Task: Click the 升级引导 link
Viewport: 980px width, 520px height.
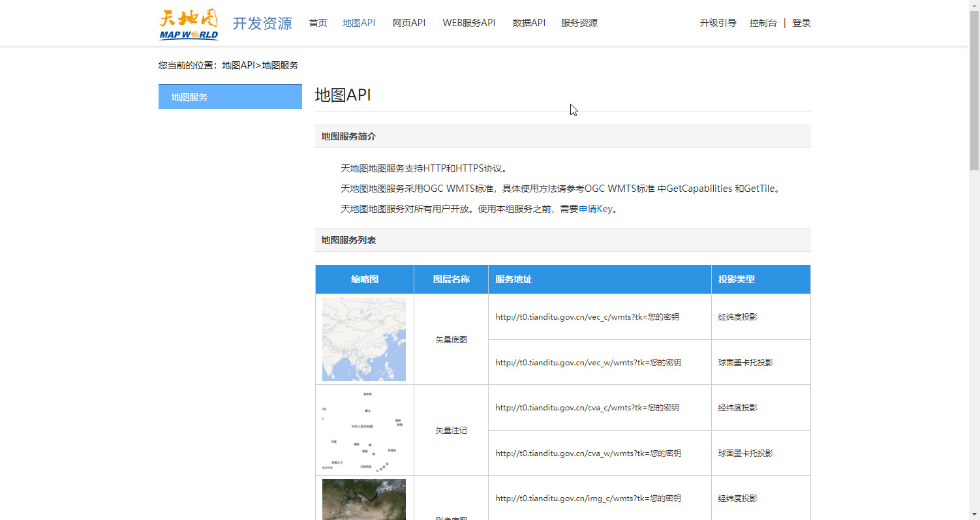Action: click(x=718, y=23)
